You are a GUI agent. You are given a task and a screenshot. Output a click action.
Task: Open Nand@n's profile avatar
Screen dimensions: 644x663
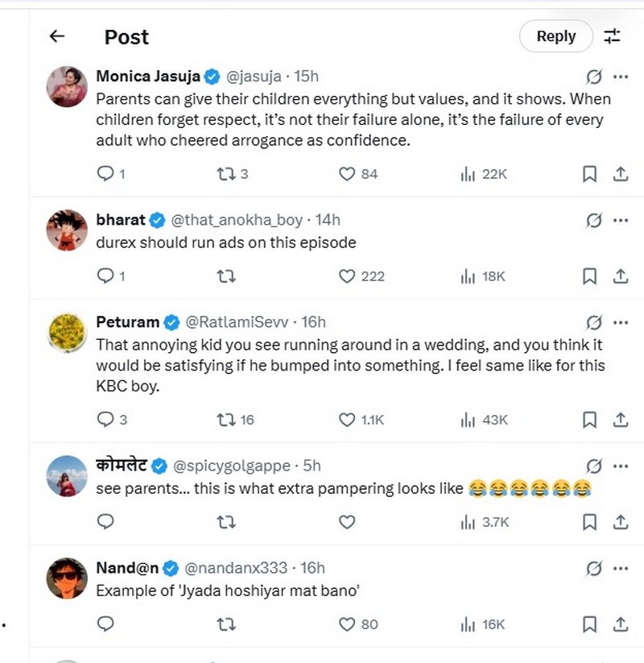pyautogui.click(x=67, y=578)
